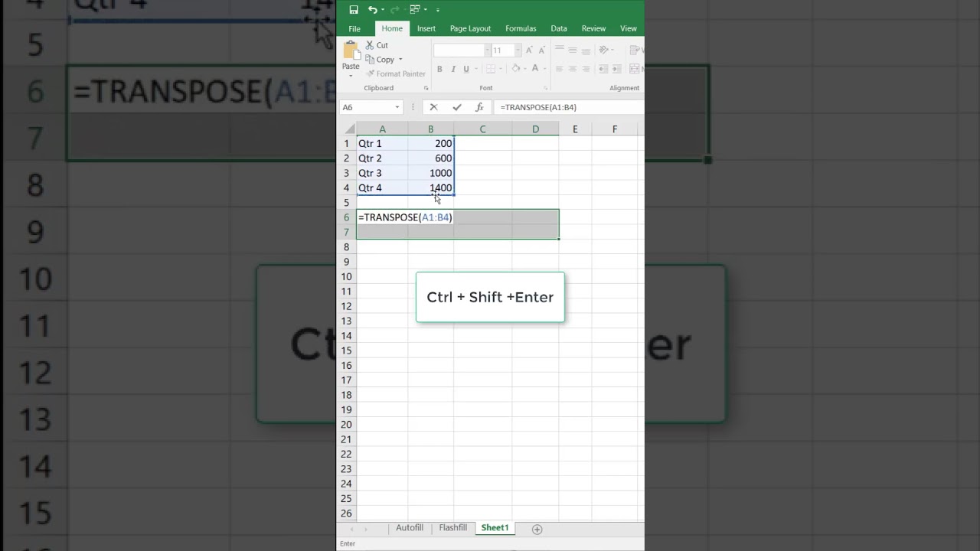This screenshot has width=980, height=551.
Task: Open the Copy dropdown arrow
Action: [x=400, y=60]
